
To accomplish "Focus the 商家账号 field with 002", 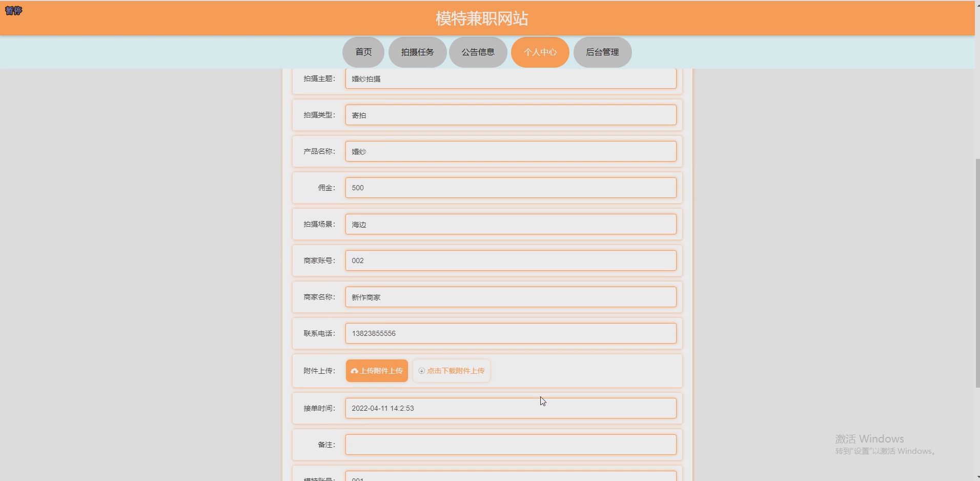I will point(511,260).
